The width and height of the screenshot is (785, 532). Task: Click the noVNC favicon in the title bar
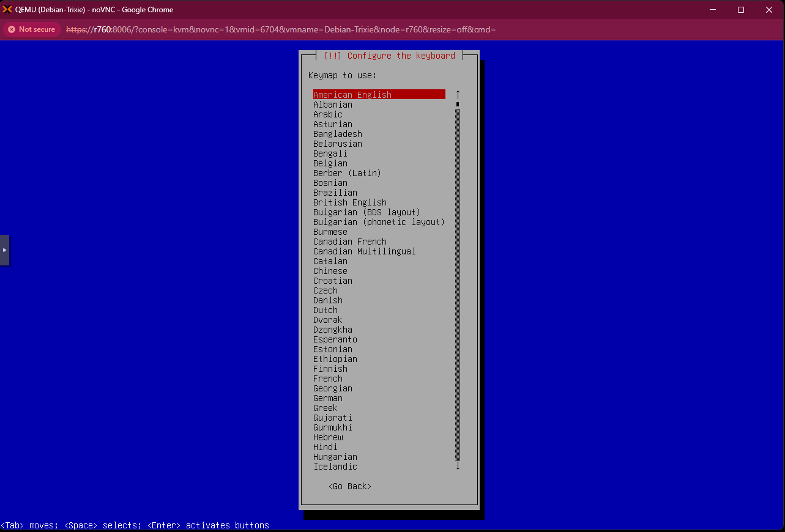coord(9,9)
